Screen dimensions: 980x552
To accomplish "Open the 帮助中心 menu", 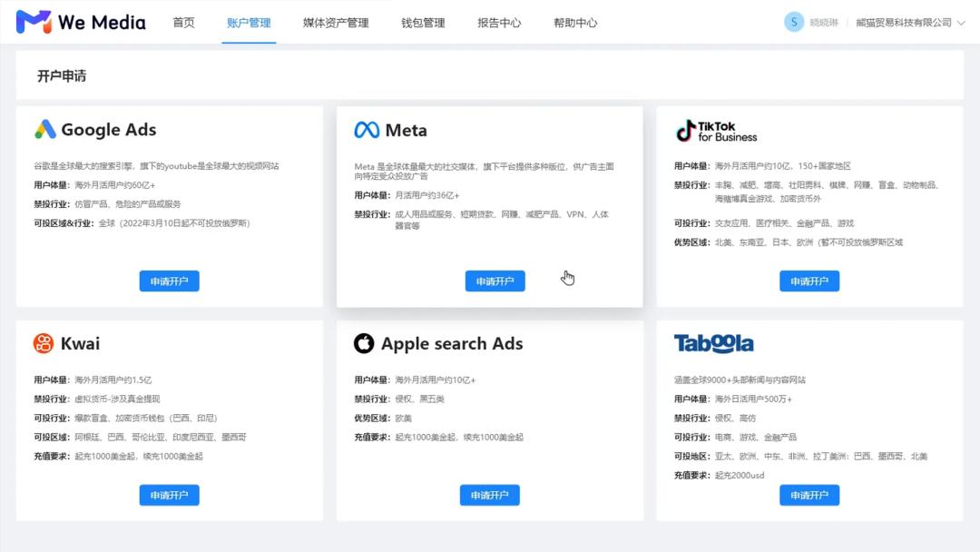I will 574,23.
